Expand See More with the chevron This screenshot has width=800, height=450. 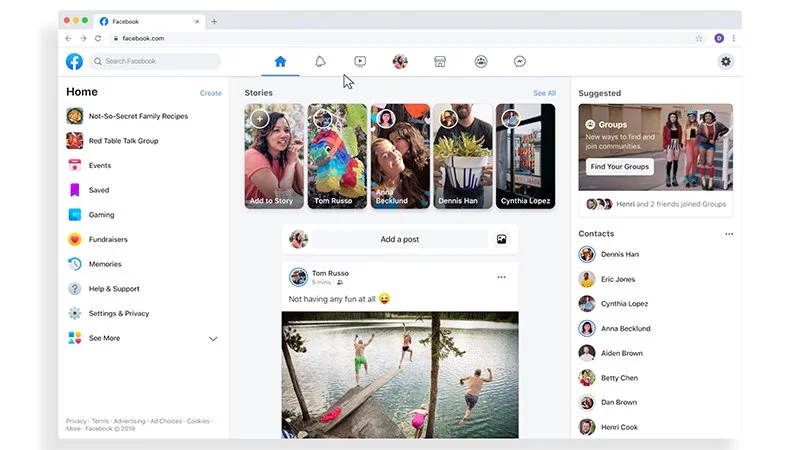click(x=213, y=339)
